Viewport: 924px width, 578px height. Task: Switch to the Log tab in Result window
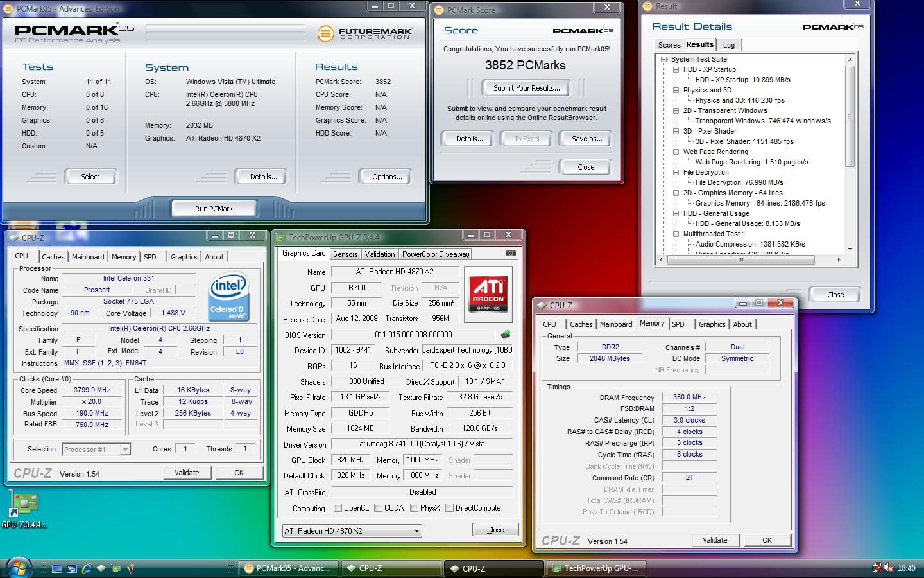(x=729, y=45)
